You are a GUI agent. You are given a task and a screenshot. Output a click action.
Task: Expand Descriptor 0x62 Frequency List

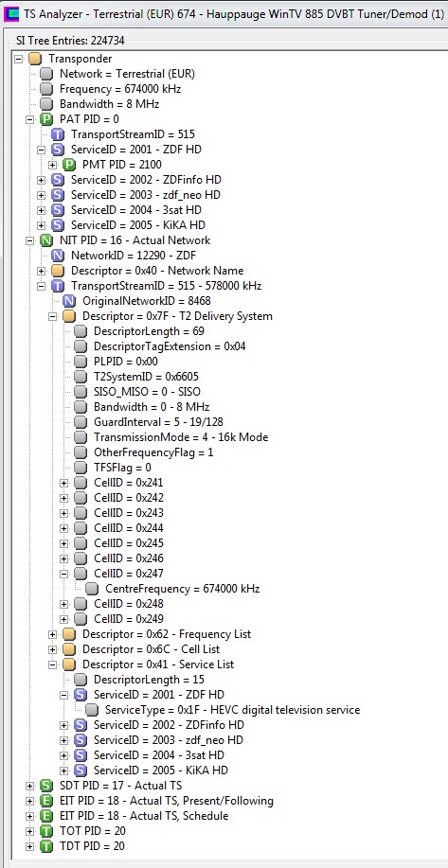click(53, 634)
